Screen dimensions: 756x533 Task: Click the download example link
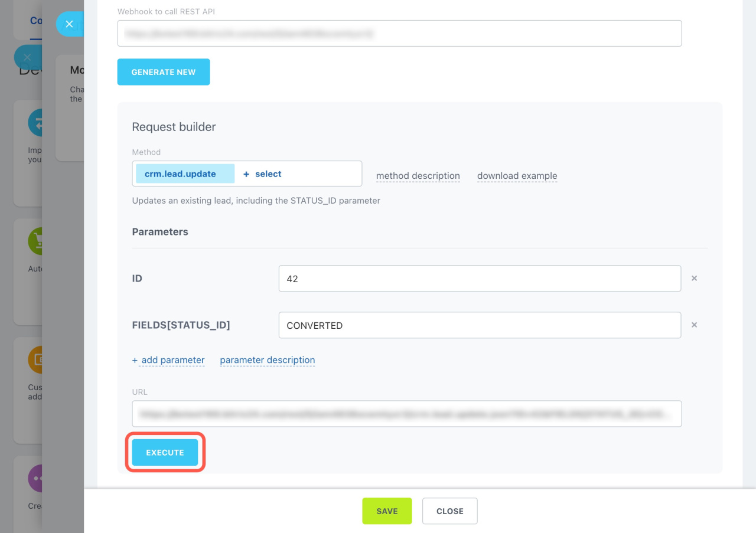[x=517, y=176]
